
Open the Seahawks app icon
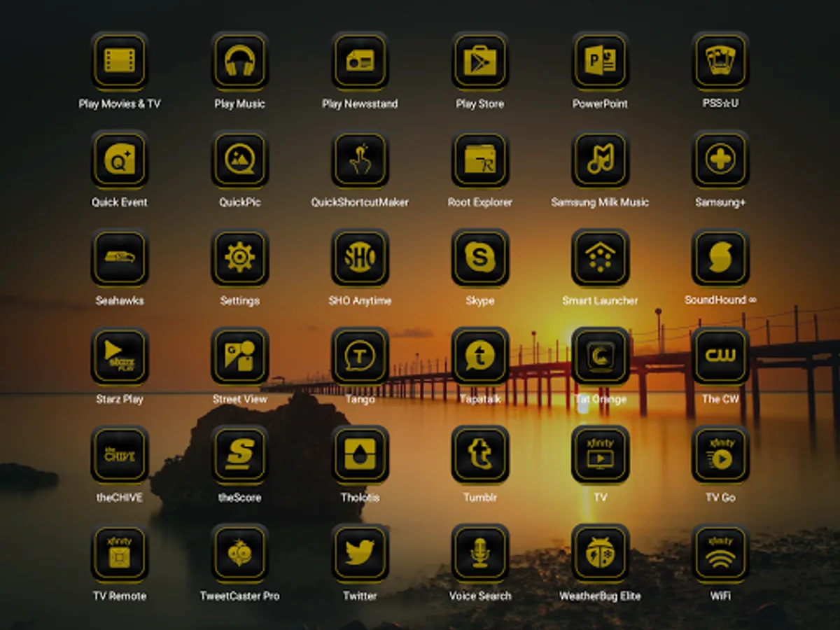click(120, 258)
